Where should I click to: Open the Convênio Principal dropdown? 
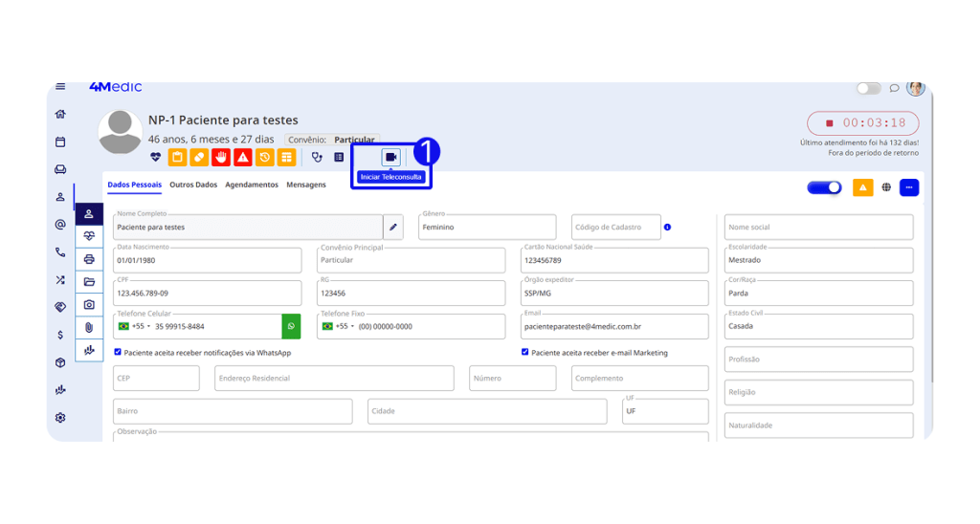click(412, 260)
